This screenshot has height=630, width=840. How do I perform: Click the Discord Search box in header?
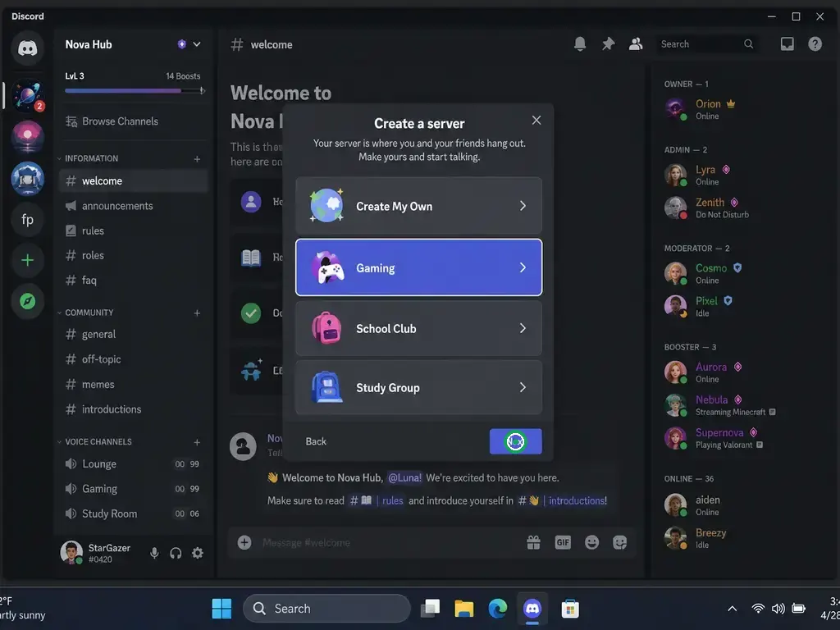(707, 44)
